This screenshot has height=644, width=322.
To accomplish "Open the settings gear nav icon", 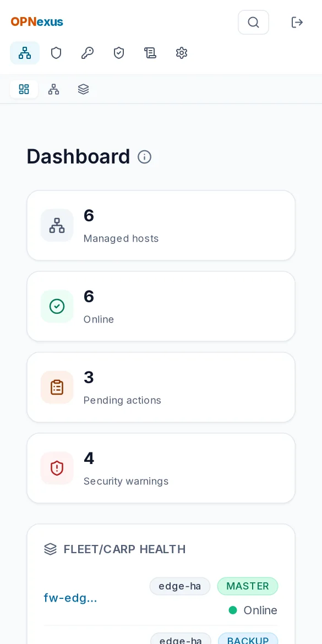I will point(182,53).
